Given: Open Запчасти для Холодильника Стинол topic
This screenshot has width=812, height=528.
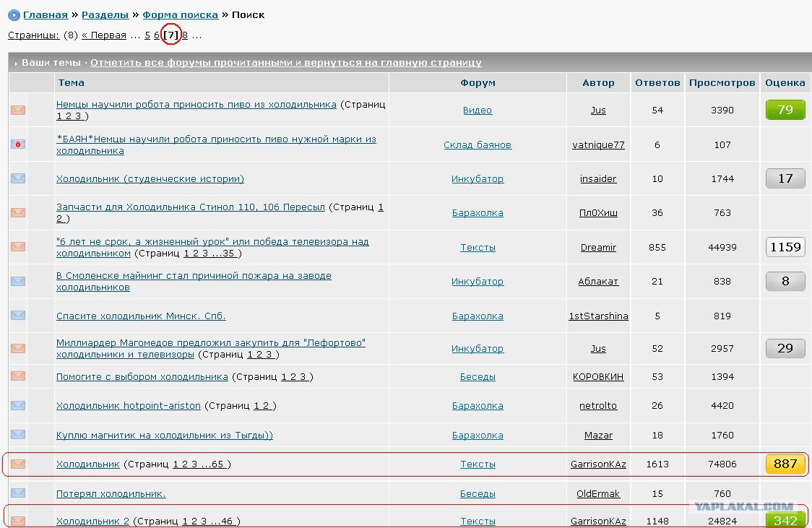Looking at the screenshot, I should click(191, 207).
